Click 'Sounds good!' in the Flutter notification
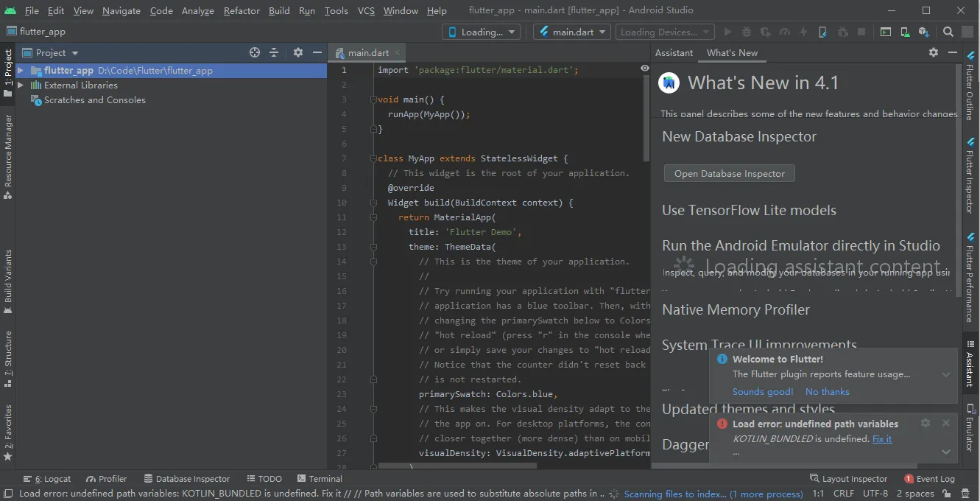Viewport: 980px width, 501px height. tap(762, 392)
